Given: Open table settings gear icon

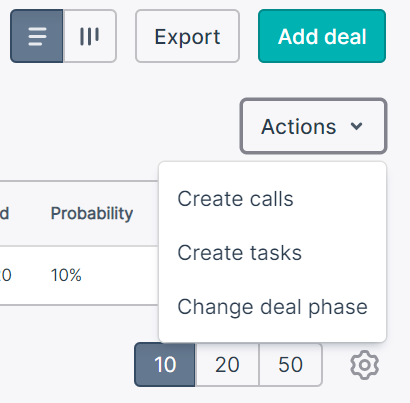Looking at the screenshot, I should pos(365,365).
